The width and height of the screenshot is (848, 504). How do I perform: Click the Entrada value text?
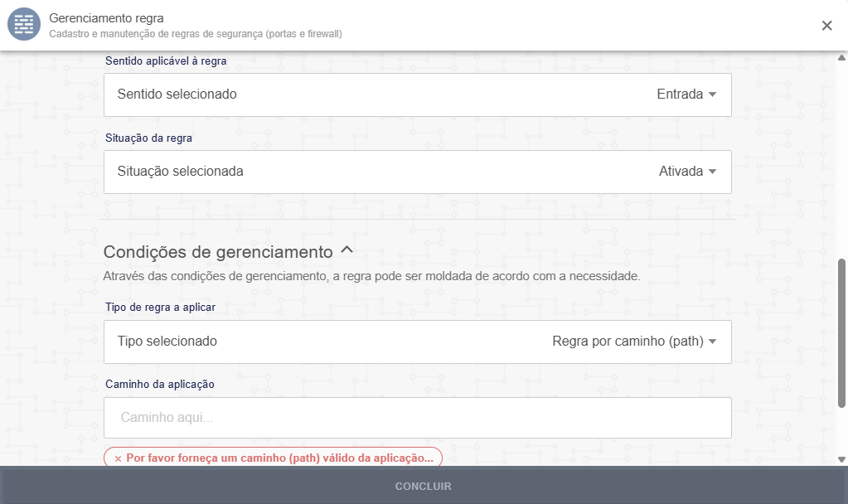point(680,94)
